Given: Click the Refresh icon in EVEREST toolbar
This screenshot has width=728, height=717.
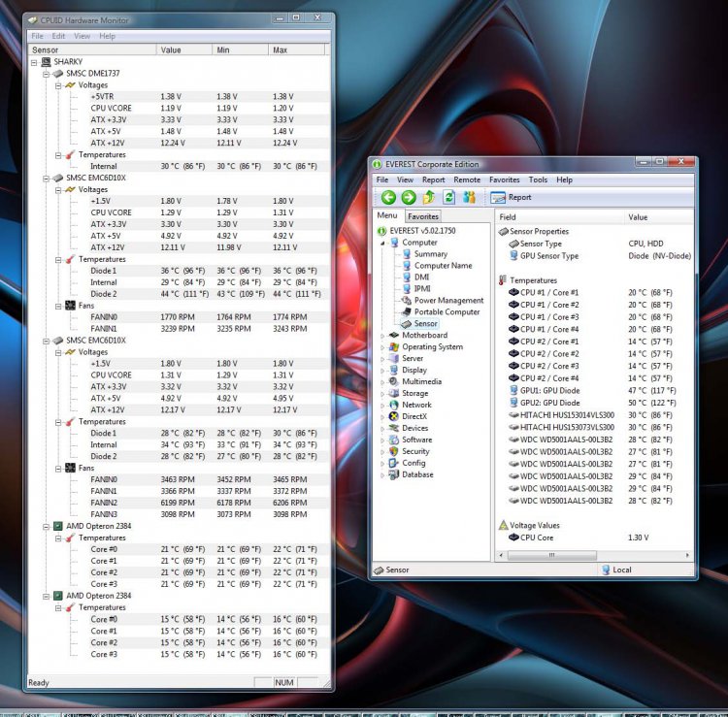Looking at the screenshot, I should [x=449, y=197].
